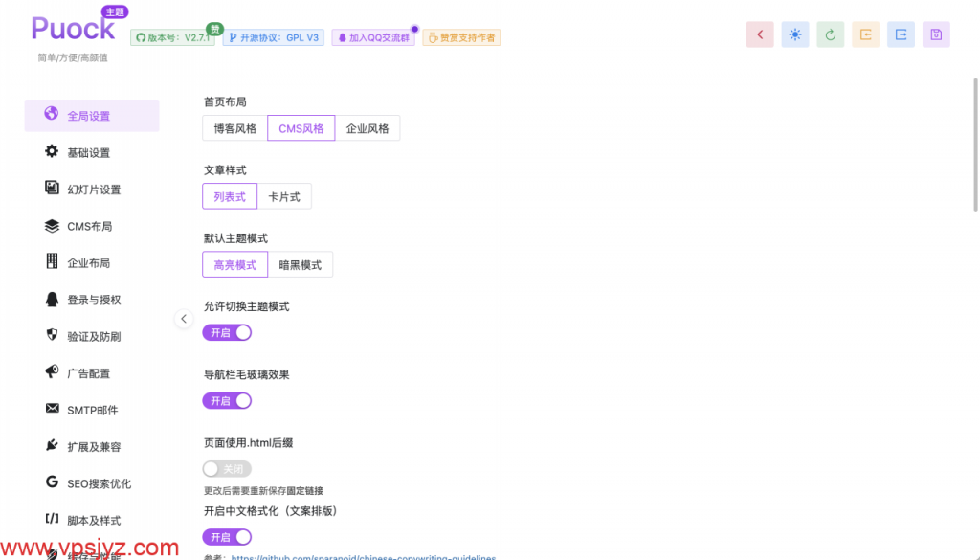Select 博客风格 homepage layout
Screen dimensions: 980x560
pyautogui.click(x=234, y=128)
